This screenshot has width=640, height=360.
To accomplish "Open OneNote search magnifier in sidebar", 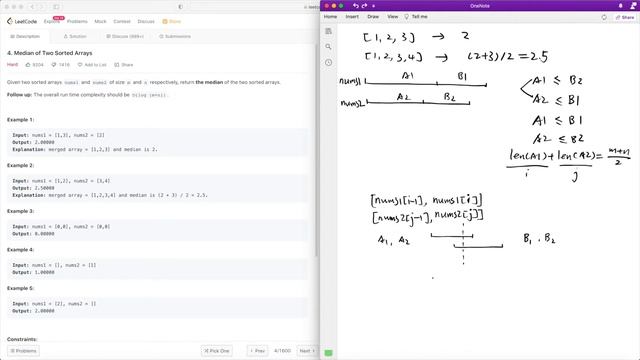I will (x=329, y=47).
